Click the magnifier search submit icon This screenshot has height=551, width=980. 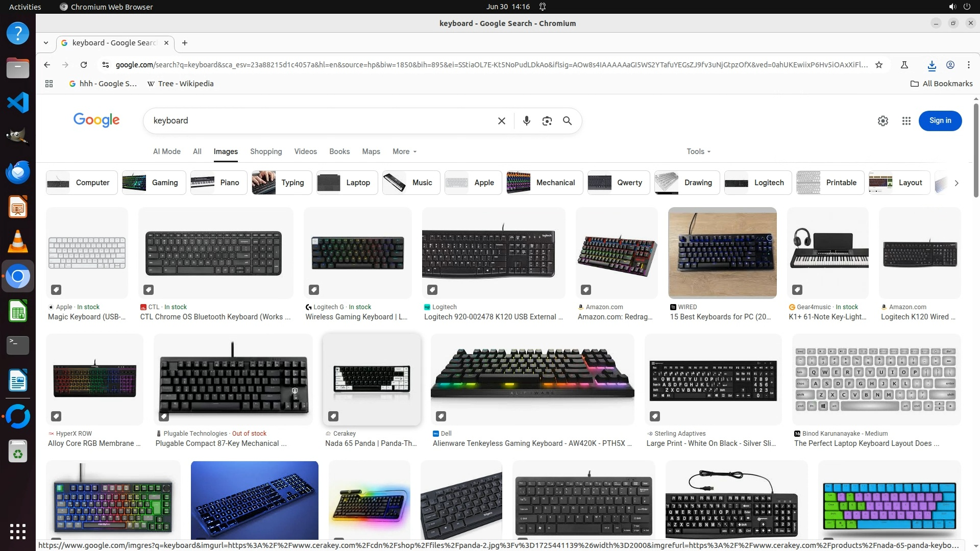point(567,121)
